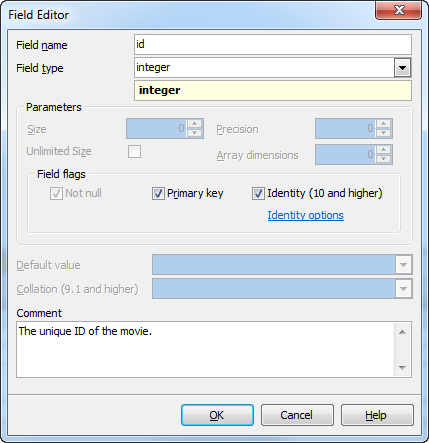
Task: Expand the Default value dropdown
Action: [403, 265]
